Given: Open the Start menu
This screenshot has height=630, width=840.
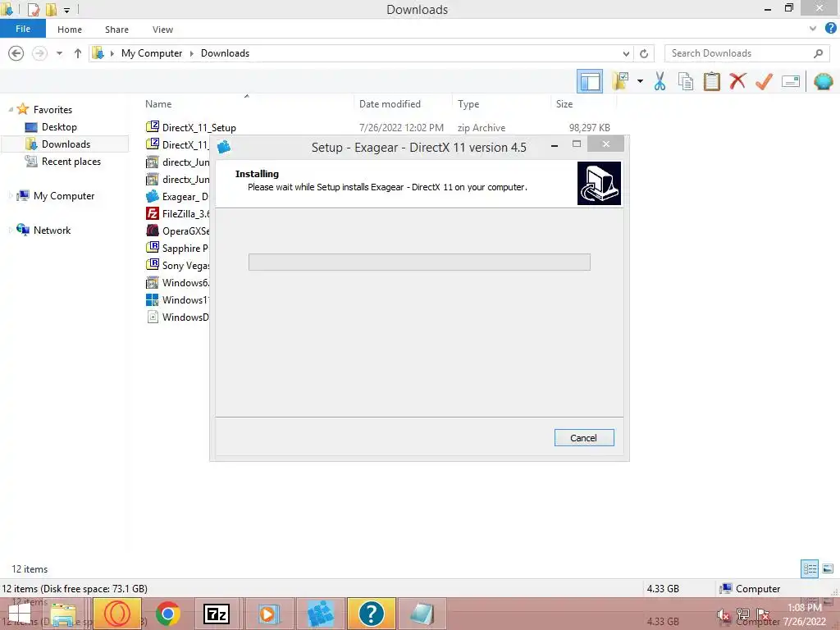Looking at the screenshot, I should pos(20,614).
